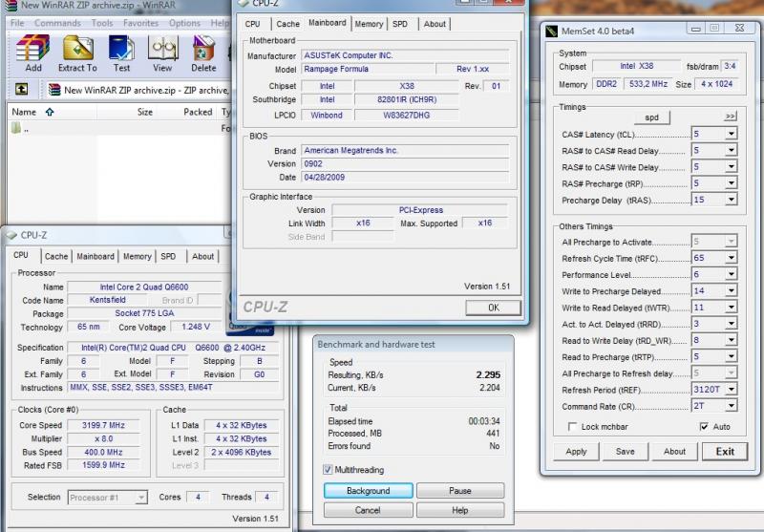The image size is (764, 532).
Task: Click the CPU-Z title icon in lower-left window
Action: (12, 235)
